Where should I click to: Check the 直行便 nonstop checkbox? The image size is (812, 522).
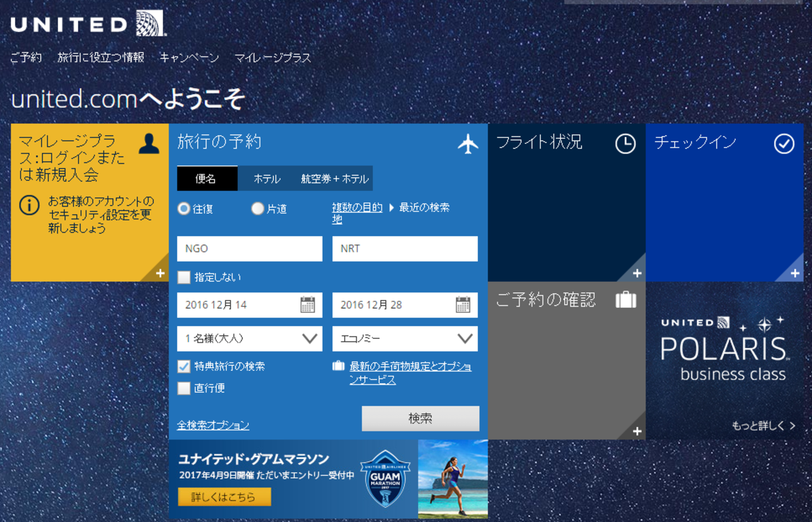(x=184, y=388)
